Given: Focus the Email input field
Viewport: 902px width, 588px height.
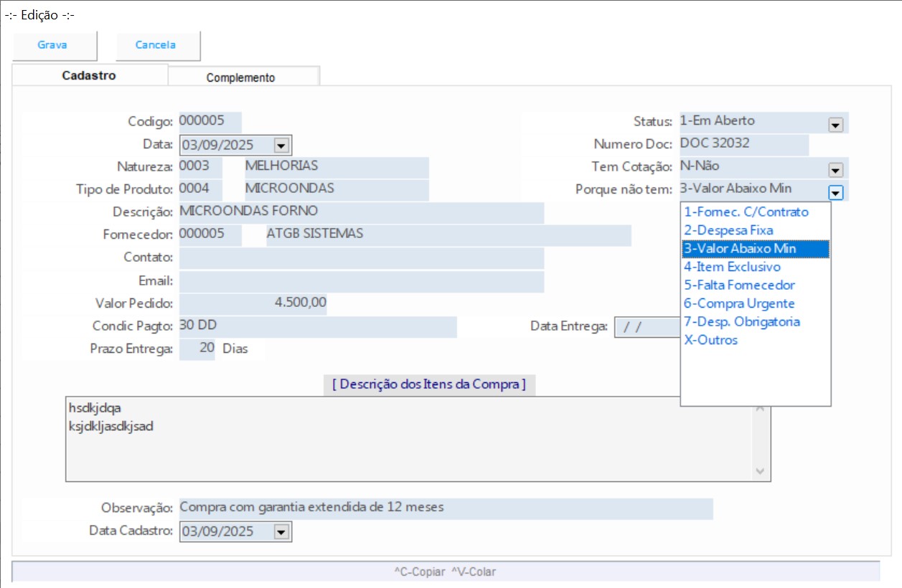Looking at the screenshot, I should click(361, 281).
